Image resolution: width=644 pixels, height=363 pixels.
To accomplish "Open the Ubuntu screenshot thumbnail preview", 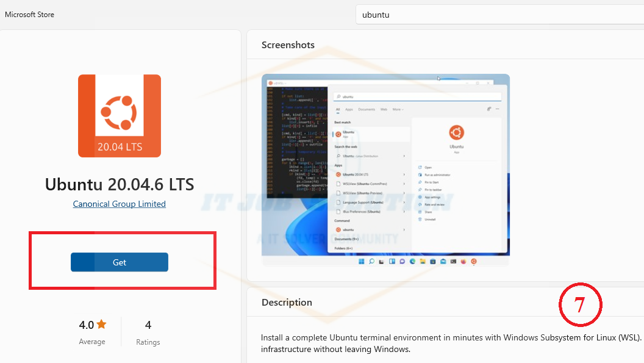I will (x=385, y=170).
